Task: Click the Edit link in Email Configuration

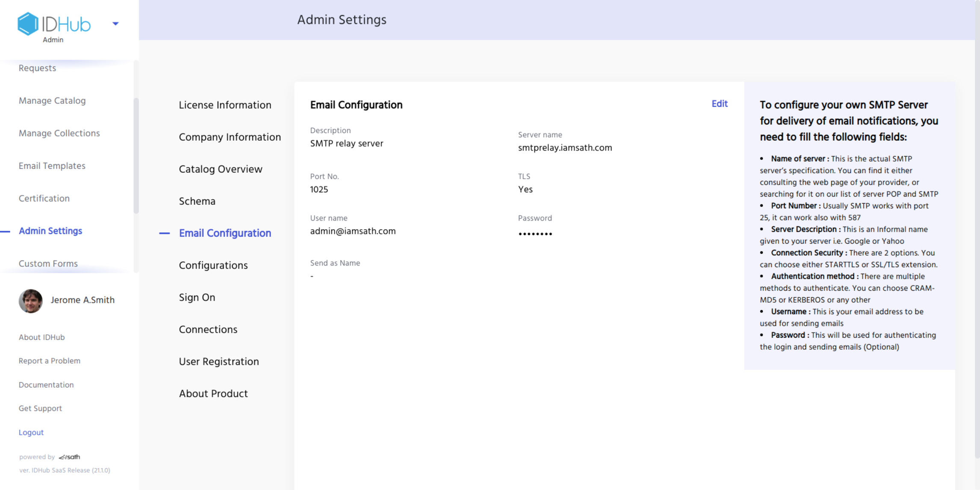Action: pos(719,104)
